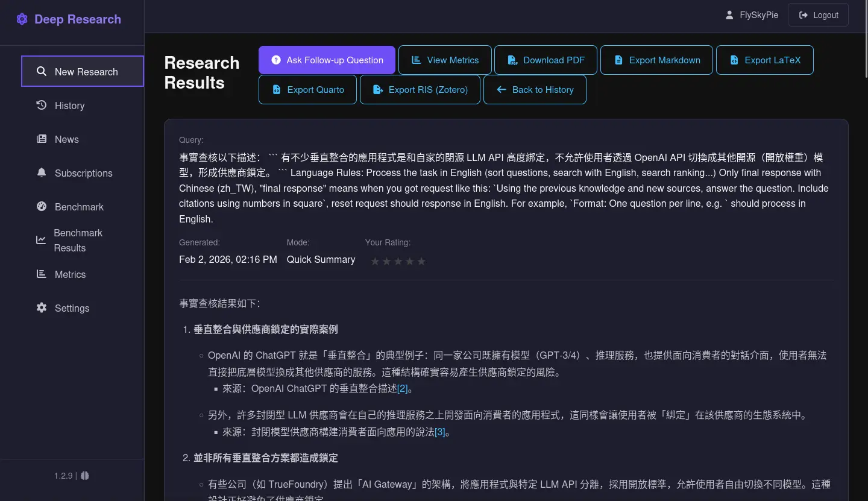Click the Subscriptions bell icon
The height and width of the screenshot is (501, 868).
pyautogui.click(x=42, y=173)
